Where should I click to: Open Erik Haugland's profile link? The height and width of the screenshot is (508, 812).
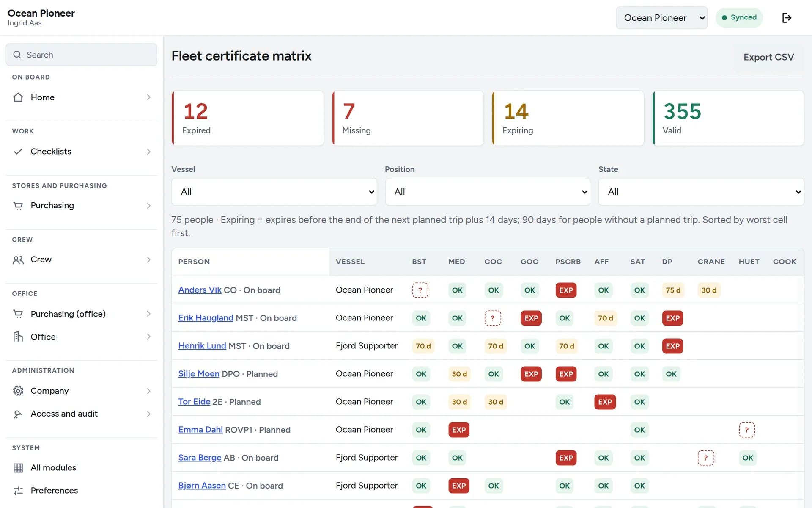[x=206, y=318]
